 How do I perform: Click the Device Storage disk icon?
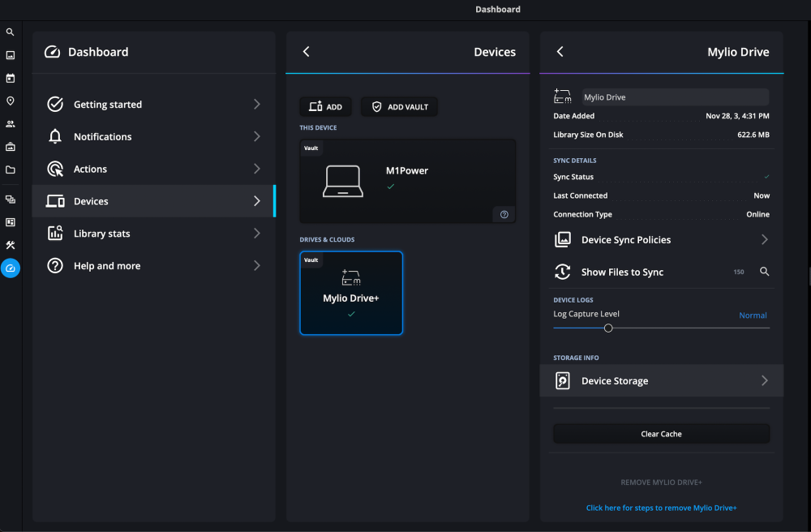(x=562, y=380)
